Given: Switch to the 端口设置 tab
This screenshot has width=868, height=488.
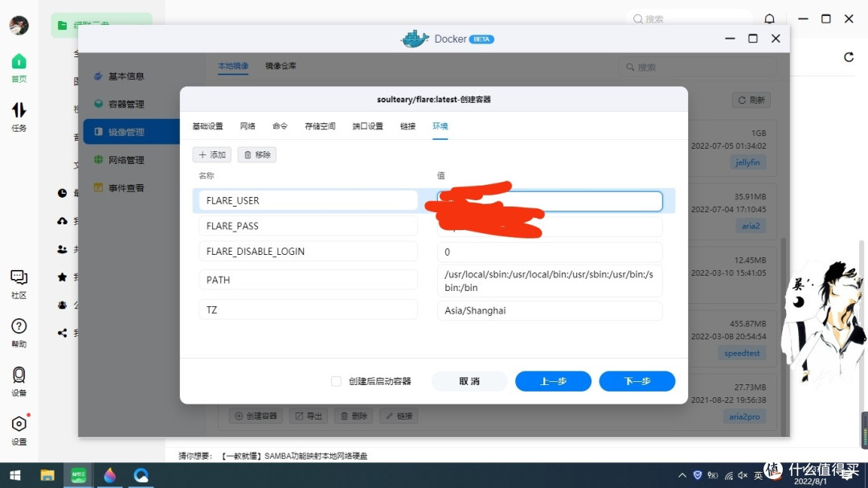Looking at the screenshot, I should click(x=367, y=126).
